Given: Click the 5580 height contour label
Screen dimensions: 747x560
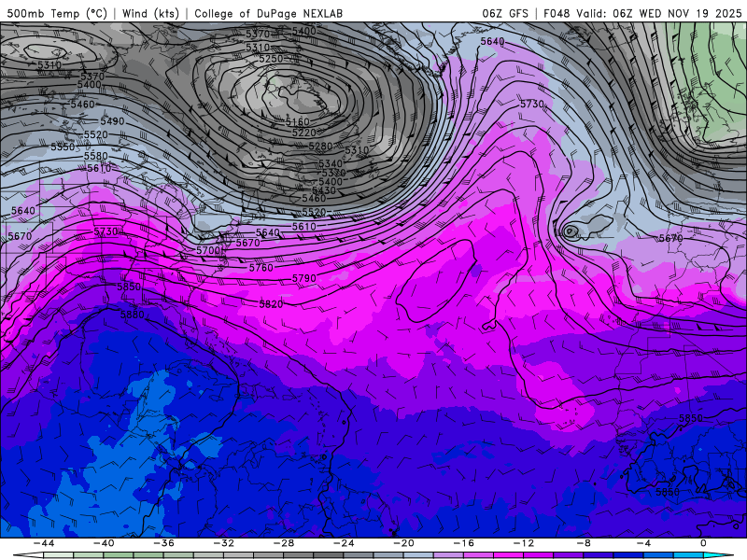Looking at the screenshot, I should coord(96,156).
